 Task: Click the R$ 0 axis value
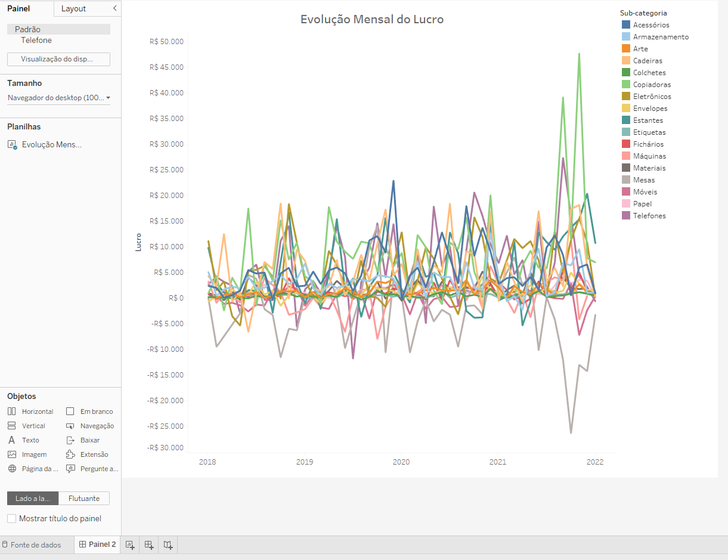tap(175, 298)
